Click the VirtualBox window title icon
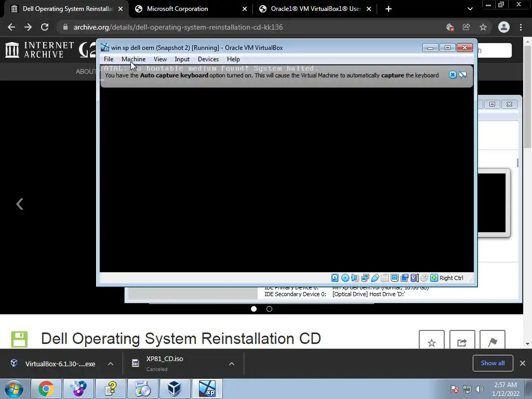 [x=105, y=47]
